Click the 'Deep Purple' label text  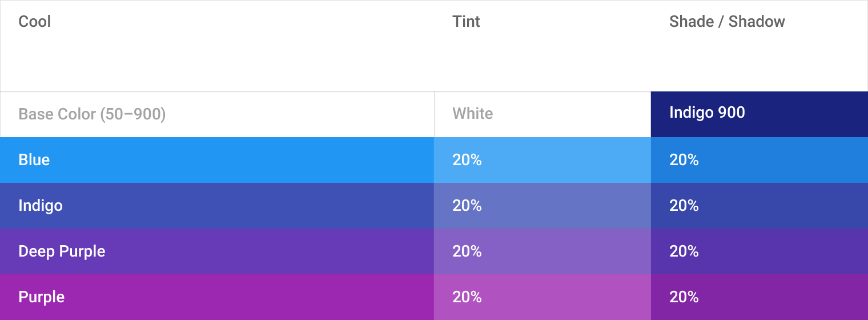click(x=62, y=251)
